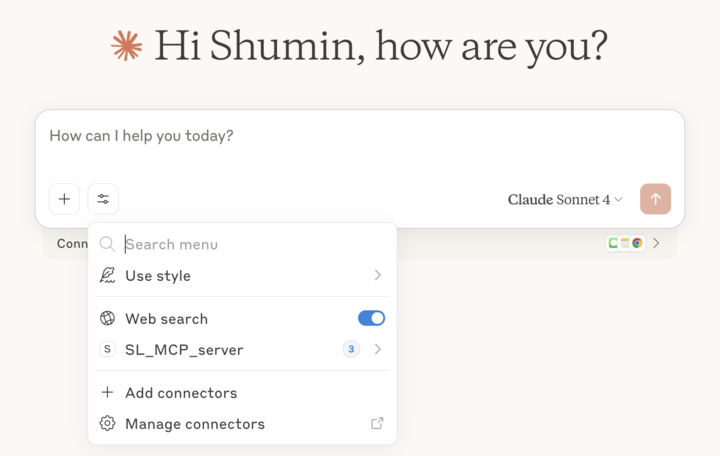The width and height of the screenshot is (720, 456).
Task: Click the green connector icon in connectors bar
Action: (x=613, y=243)
